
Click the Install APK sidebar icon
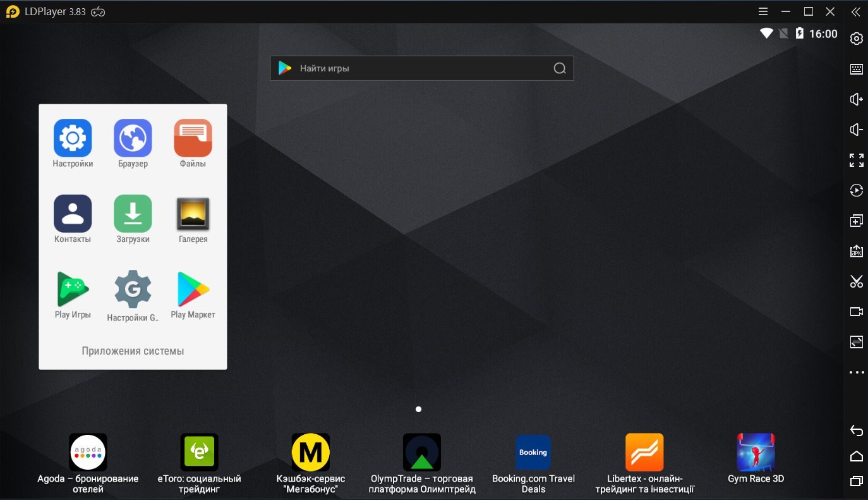click(856, 251)
